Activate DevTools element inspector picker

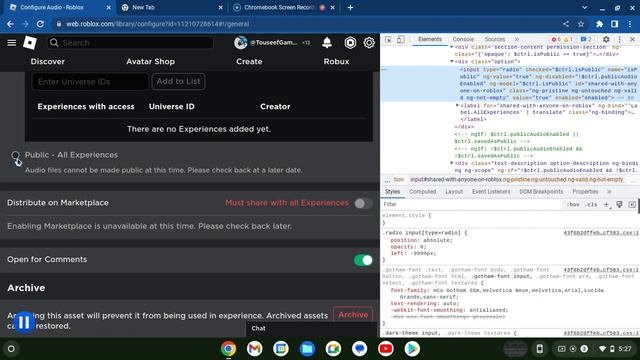tap(388, 40)
